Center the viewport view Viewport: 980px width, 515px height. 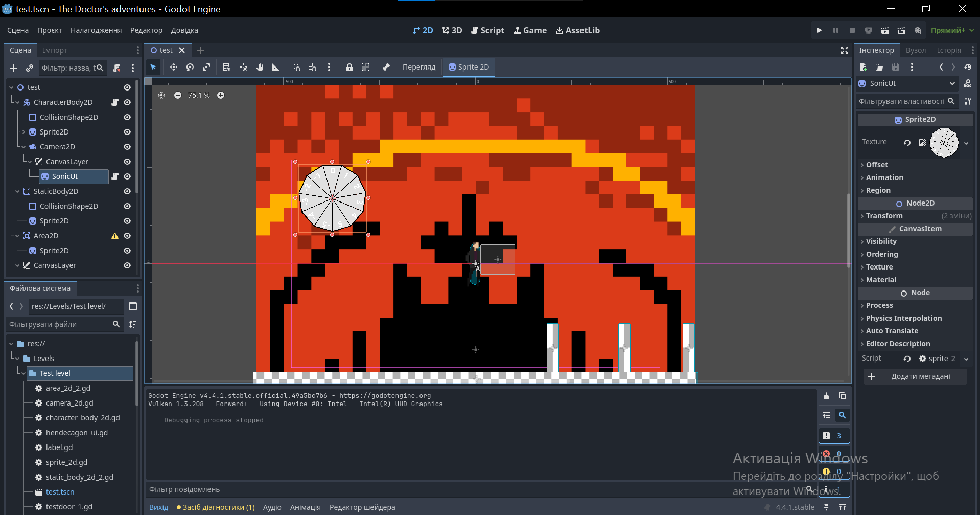tap(161, 95)
